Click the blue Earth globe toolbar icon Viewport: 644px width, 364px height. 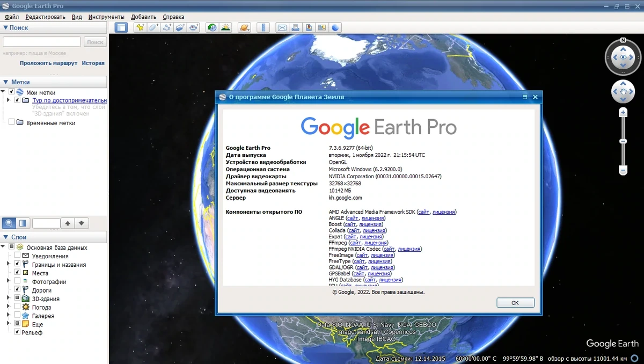coord(335,27)
